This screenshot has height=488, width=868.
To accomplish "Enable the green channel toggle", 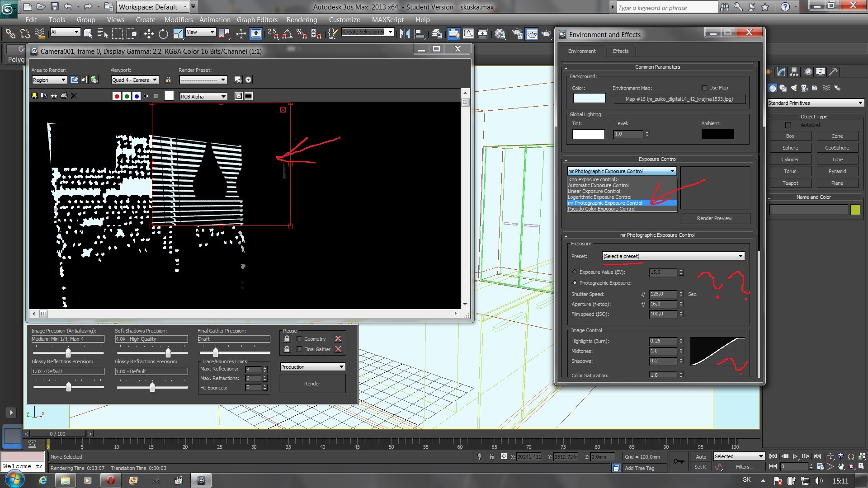I will tap(127, 96).
